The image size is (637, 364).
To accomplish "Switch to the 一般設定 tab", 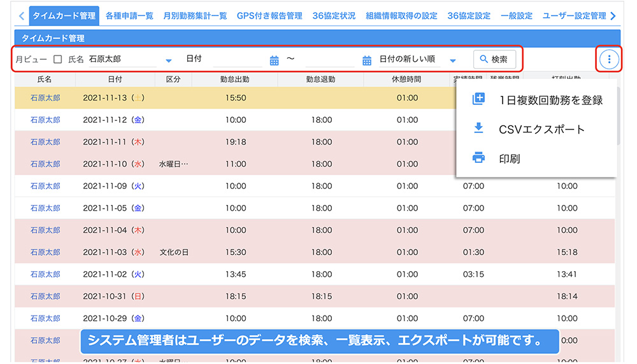I will (517, 16).
